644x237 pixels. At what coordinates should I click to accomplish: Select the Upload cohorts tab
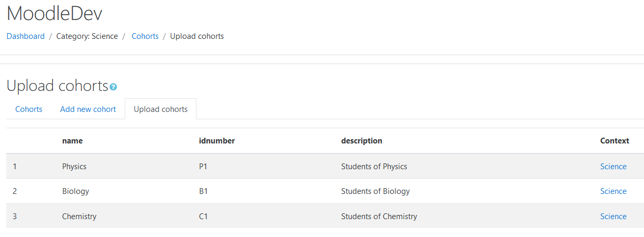tap(161, 109)
